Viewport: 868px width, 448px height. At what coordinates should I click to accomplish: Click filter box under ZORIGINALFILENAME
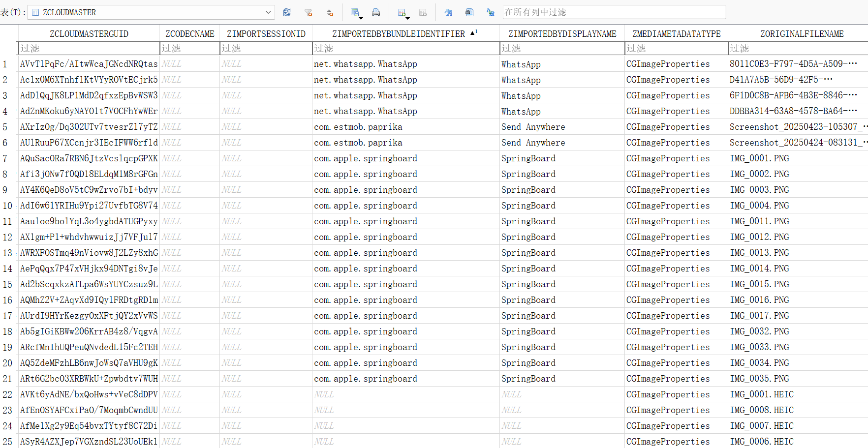798,48
